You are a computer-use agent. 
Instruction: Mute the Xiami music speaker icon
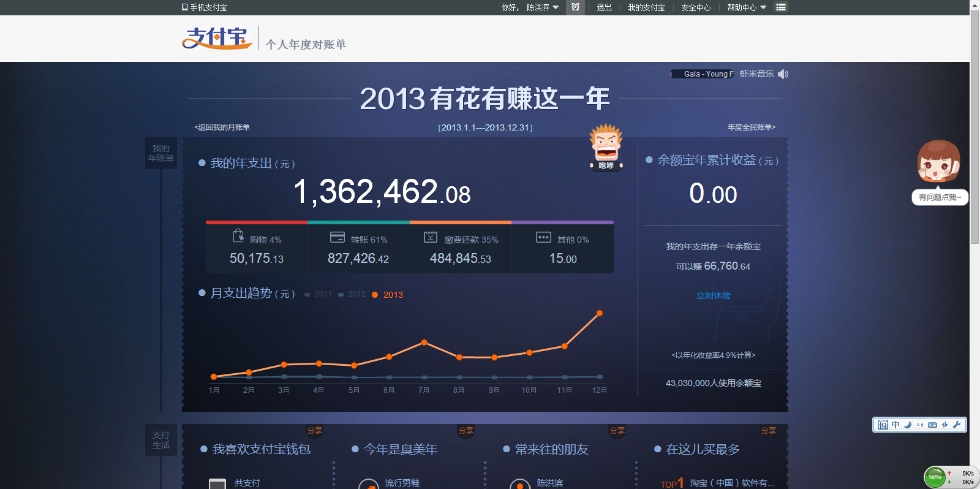click(783, 74)
